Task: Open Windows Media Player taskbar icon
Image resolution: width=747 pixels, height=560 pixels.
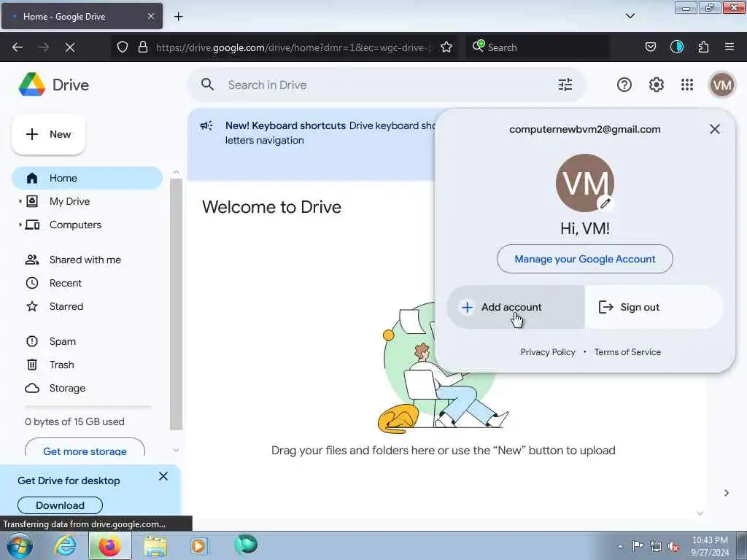Action: [x=198, y=545]
